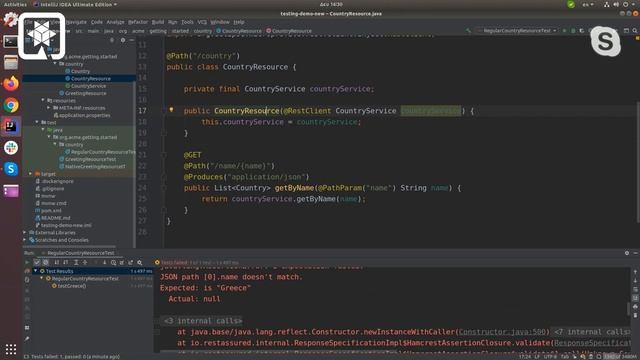Click the console output vertical scrollbar
The width and height of the screenshot is (640, 360).
tap(629, 309)
